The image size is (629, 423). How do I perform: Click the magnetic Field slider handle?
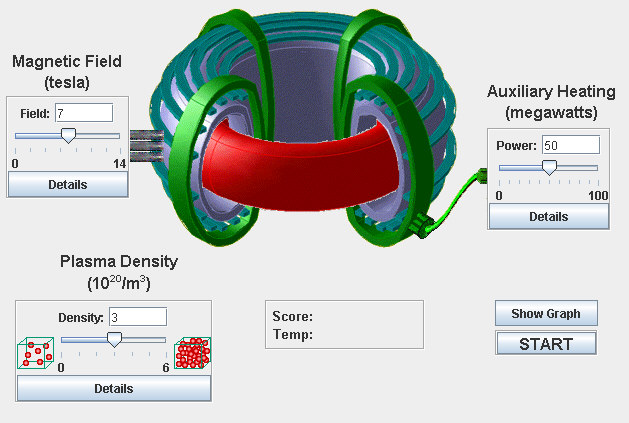pos(68,136)
